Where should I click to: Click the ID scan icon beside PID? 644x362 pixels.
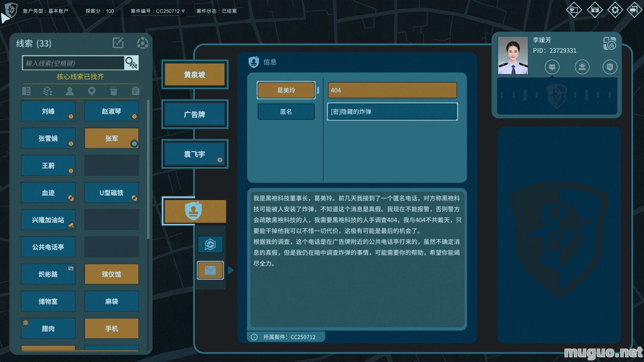609,44
